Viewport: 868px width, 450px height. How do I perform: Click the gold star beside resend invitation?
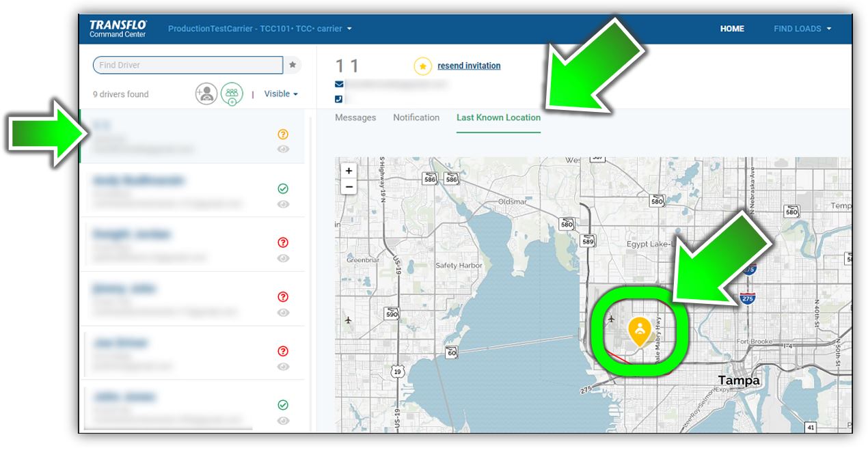422,66
